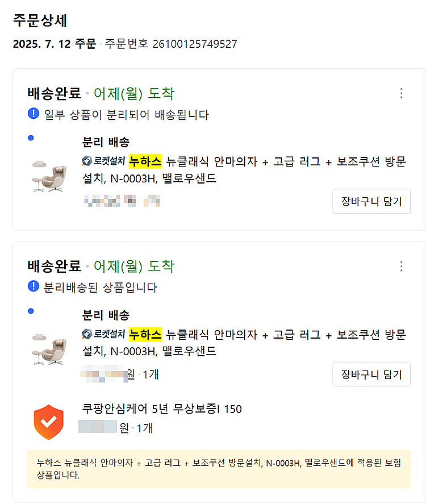The width and height of the screenshot is (426, 504).
Task: Open the 누하스 product title in first card
Action: [x=244, y=169]
